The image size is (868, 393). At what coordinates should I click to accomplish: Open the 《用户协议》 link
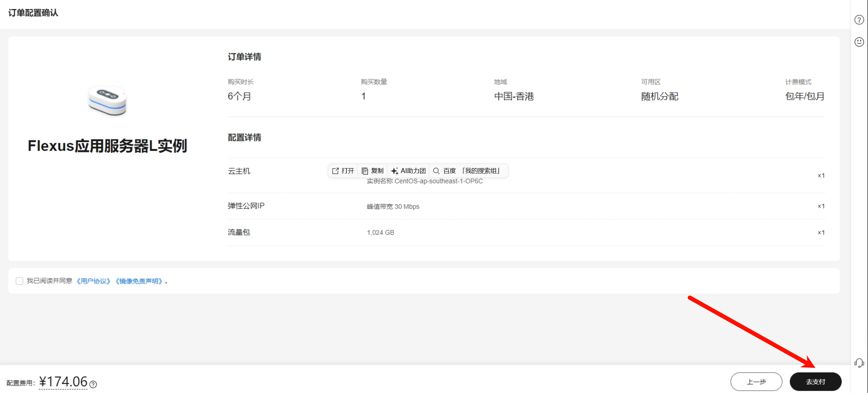[x=94, y=281]
